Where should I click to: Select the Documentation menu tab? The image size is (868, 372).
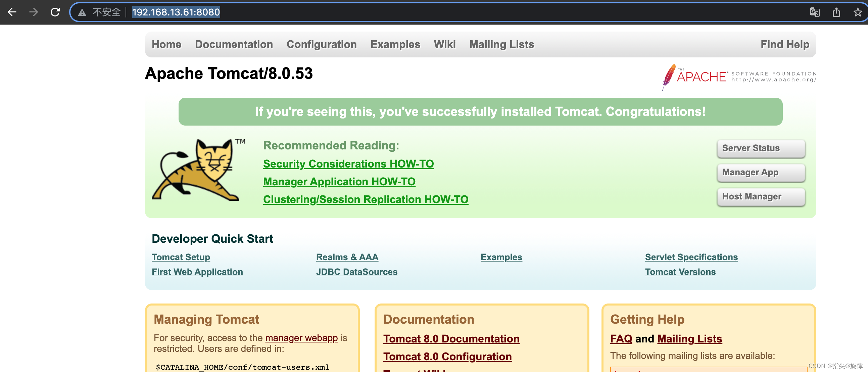[233, 44]
